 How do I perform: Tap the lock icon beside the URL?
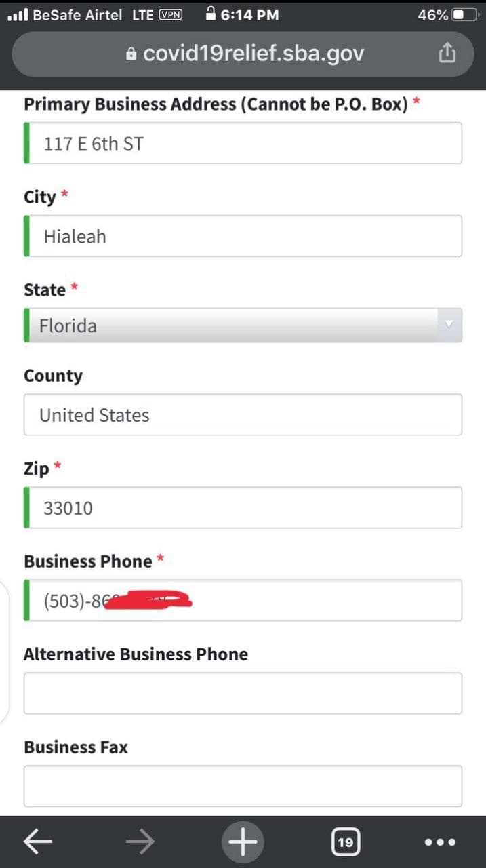(131, 54)
